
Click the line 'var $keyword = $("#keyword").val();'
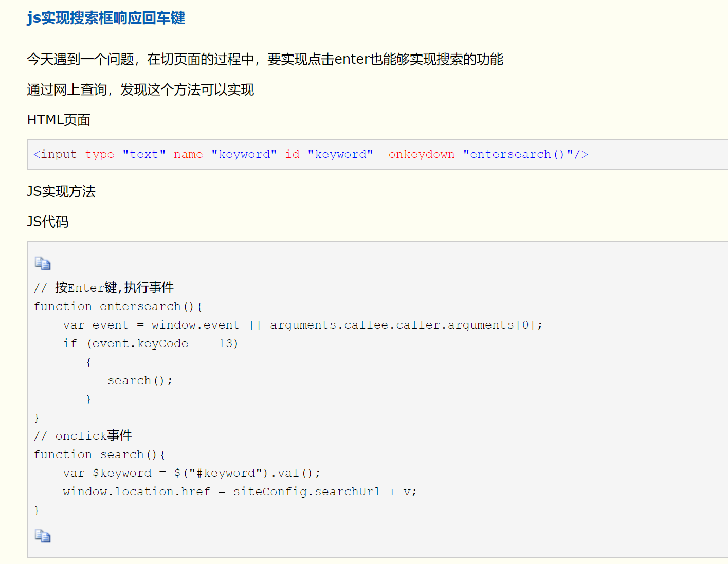pos(192,473)
